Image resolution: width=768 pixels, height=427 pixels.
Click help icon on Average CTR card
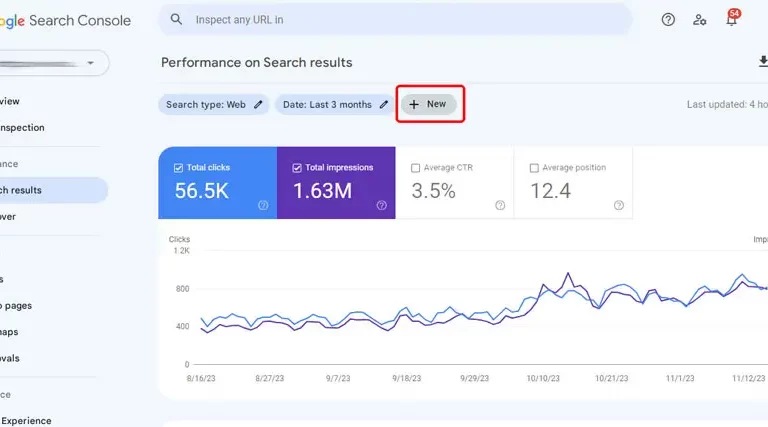[x=500, y=205]
